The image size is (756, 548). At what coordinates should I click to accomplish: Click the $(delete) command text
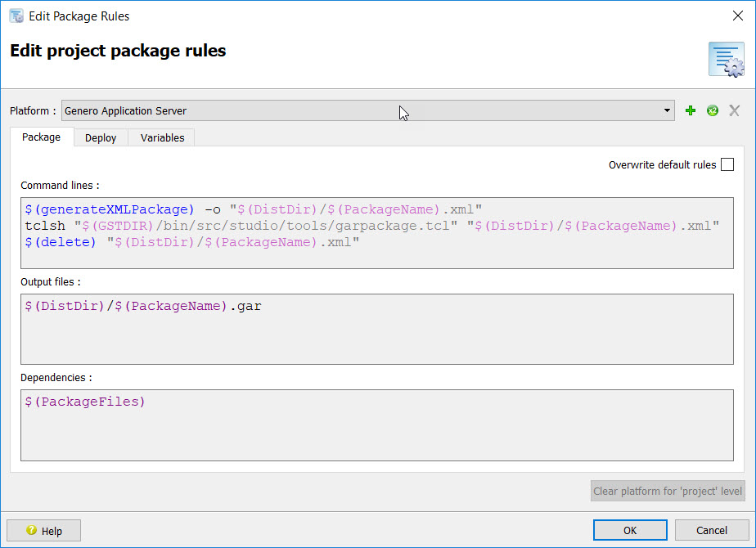(x=61, y=242)
